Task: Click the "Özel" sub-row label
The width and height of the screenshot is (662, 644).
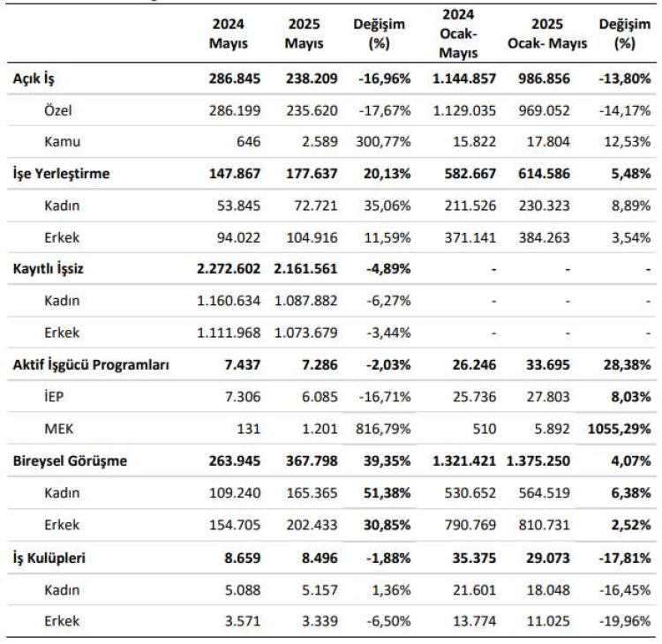Action: pyautogui.click(x=59, y=110)
